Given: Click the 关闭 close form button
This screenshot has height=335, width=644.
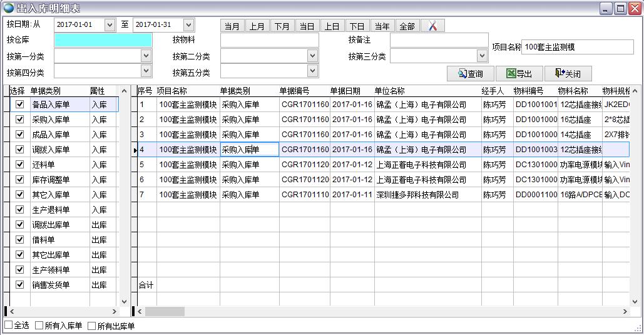Looking at the screenshot, I should [568, 74].
